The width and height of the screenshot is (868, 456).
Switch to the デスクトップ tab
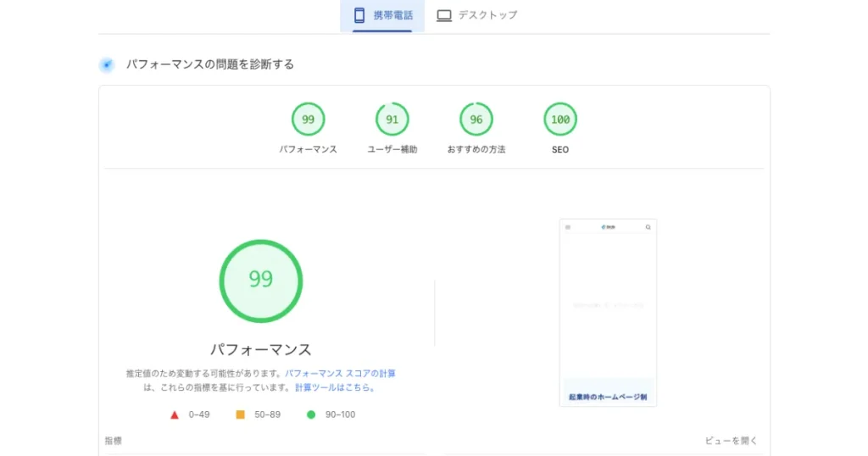tap(476, 15)
